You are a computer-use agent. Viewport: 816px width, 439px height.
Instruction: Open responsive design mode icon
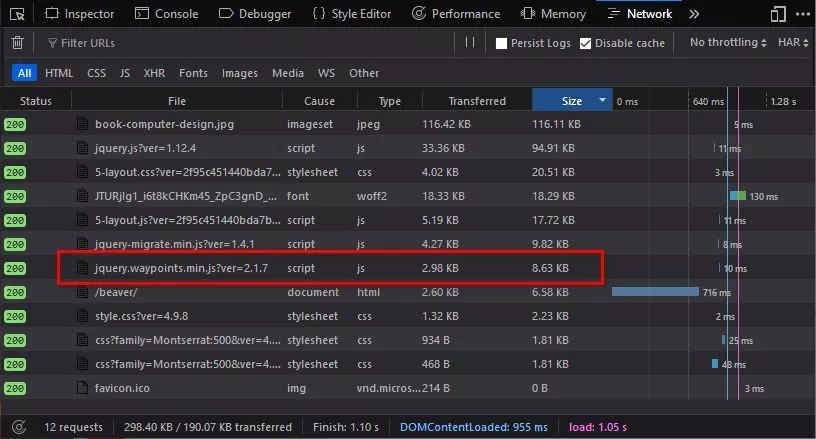pyautogui.click(x=778, y=14)
